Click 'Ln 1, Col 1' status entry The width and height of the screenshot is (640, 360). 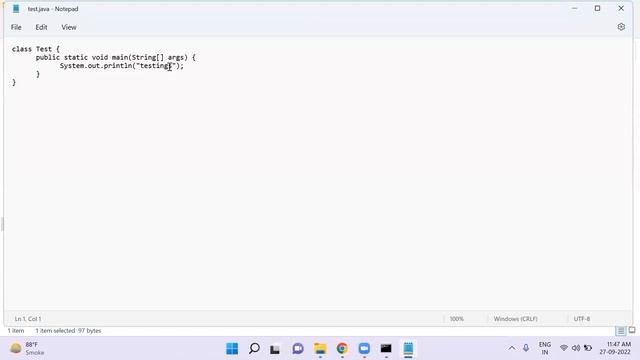tap(28, 319)
